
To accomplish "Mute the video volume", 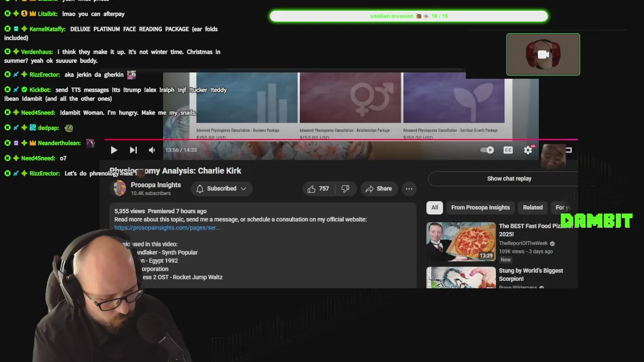I will click(x=152, y=150).
